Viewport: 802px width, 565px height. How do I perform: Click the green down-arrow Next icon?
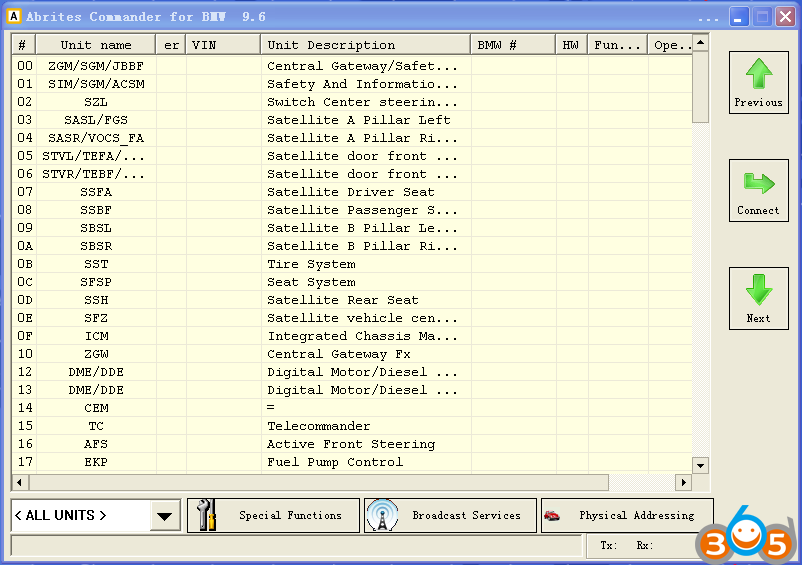(758, 291)
